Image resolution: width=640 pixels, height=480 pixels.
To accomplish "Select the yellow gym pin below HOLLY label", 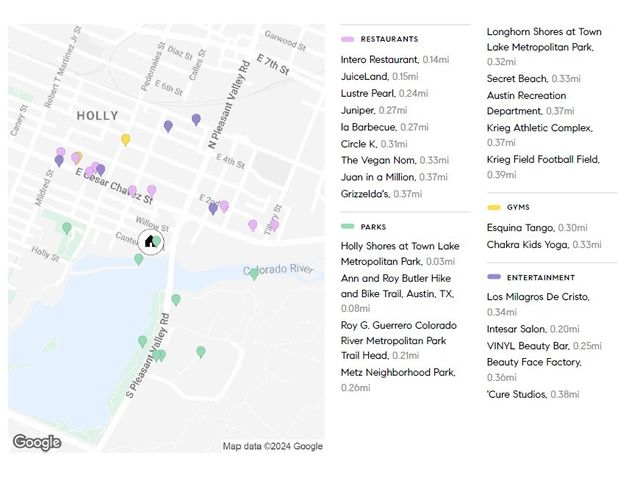I will click(126, 140).
